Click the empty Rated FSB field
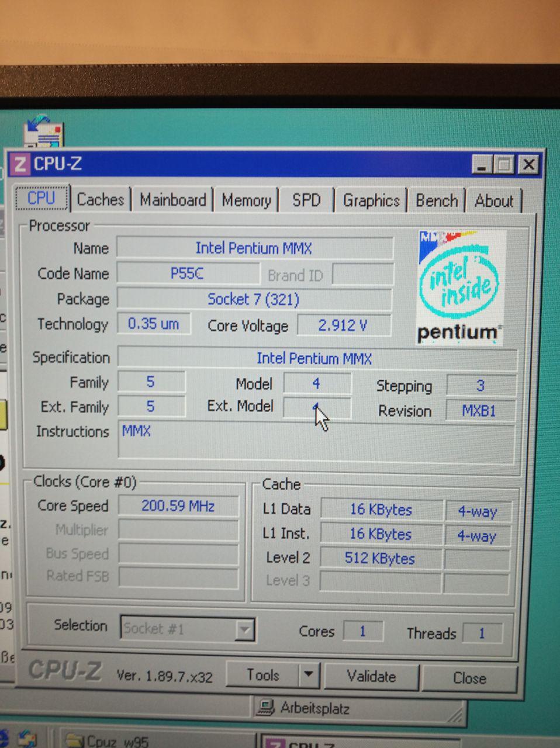The width and height of the screenshot is (560, 748). point(178,577)
